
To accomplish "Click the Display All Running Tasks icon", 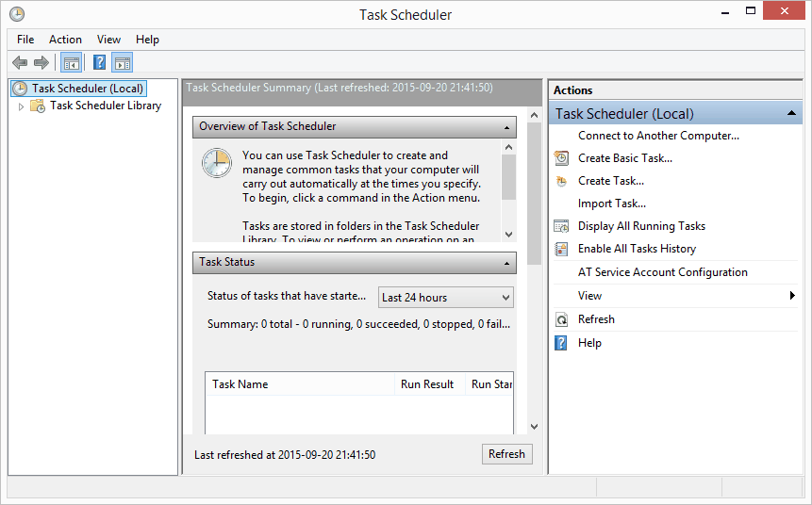I will [561, 226].
